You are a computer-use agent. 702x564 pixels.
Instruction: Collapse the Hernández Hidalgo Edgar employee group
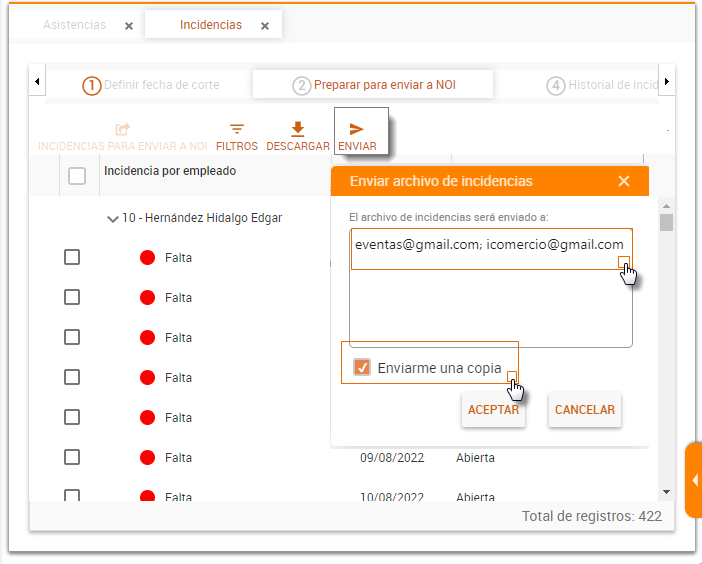pyautogui.click(x=113, y=218)
